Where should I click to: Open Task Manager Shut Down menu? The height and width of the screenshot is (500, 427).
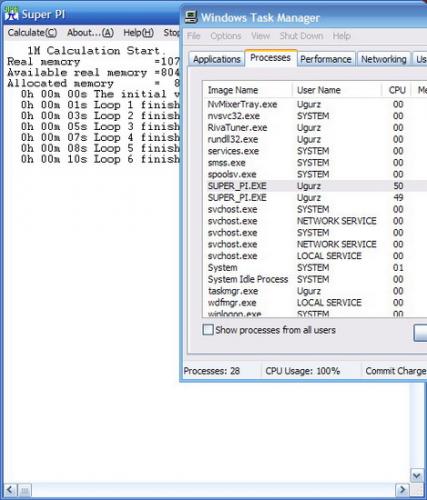(x=301, y=36)
